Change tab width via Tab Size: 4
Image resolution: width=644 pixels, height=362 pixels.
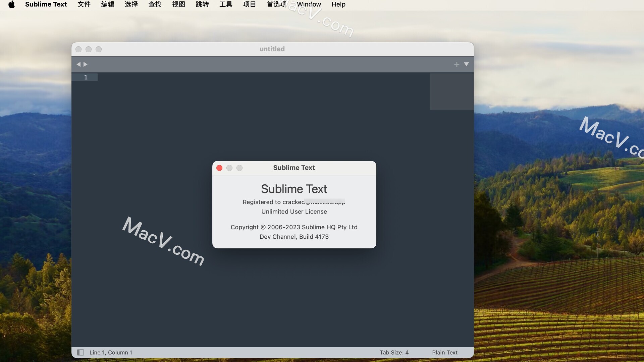394,352
